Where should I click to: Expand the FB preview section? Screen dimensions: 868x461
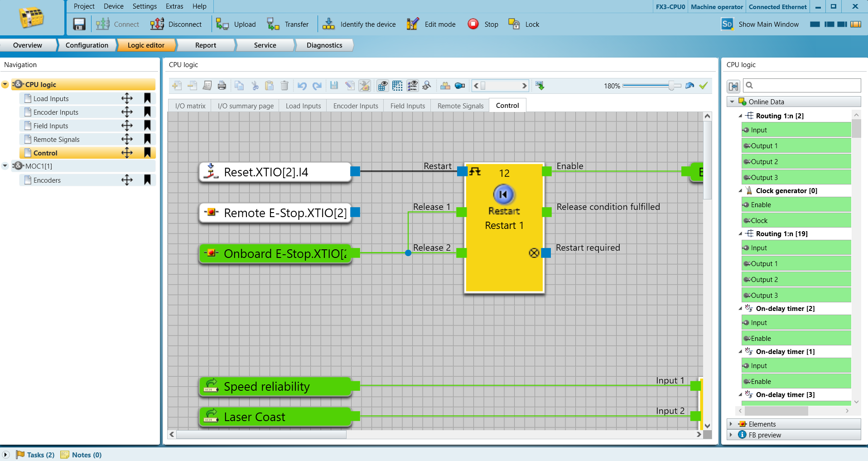click(x=731, y=435)
